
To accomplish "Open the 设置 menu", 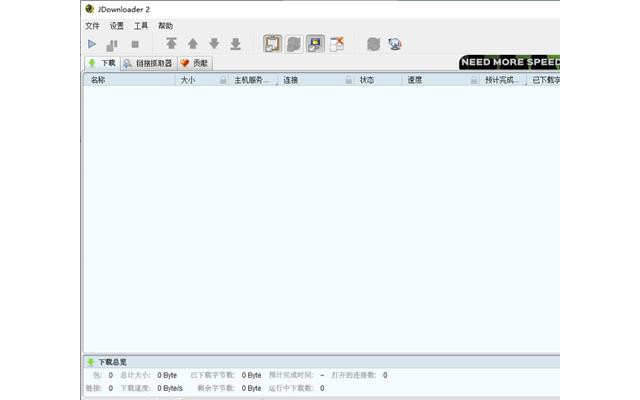I will click(116, 26).
